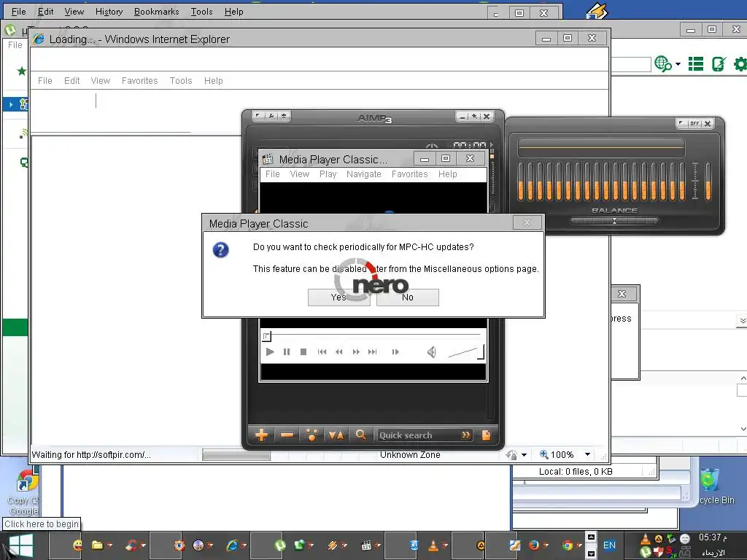Open the Firefox History menu
The height and width of the screenshot is (560, 747).
109,12
